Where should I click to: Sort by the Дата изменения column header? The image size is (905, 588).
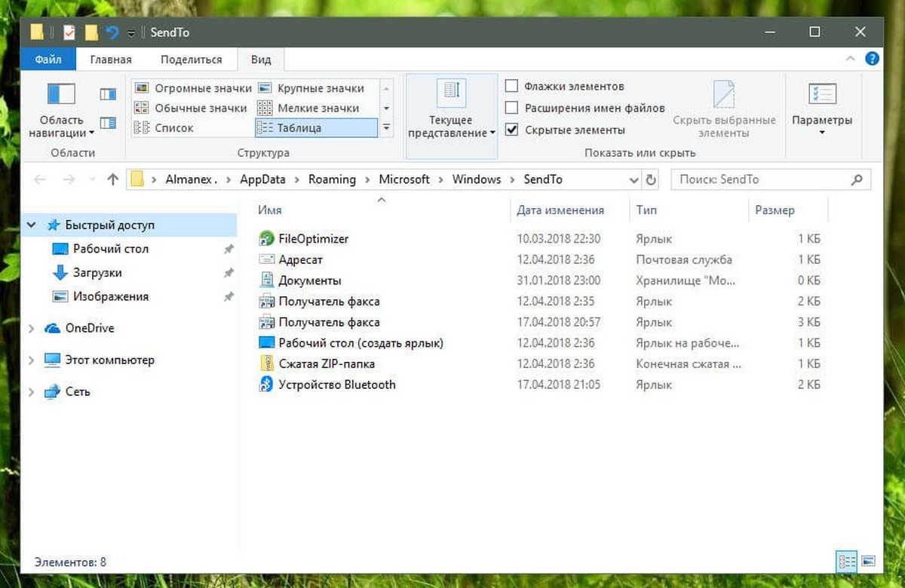[560, 210]
